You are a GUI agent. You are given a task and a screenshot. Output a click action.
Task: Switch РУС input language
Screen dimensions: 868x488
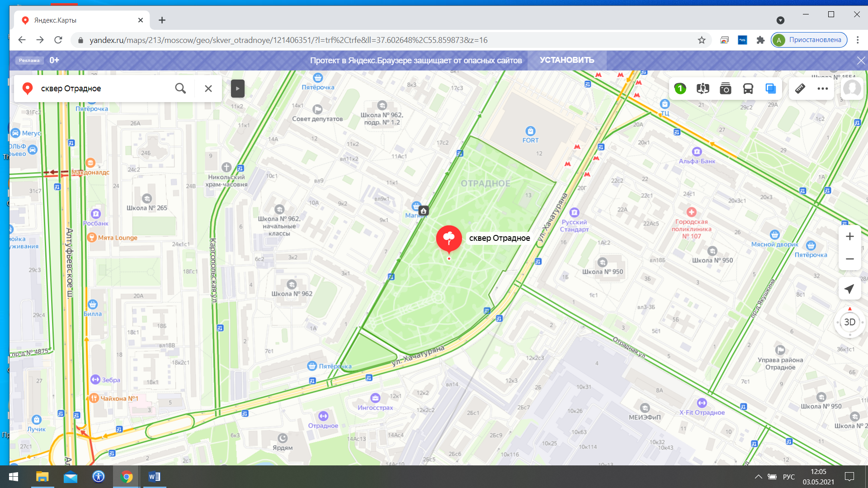point(789,477)
